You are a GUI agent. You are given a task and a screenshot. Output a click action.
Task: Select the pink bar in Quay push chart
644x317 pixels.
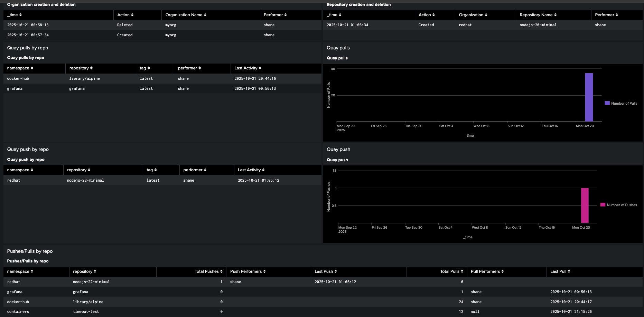click(585, 205)
